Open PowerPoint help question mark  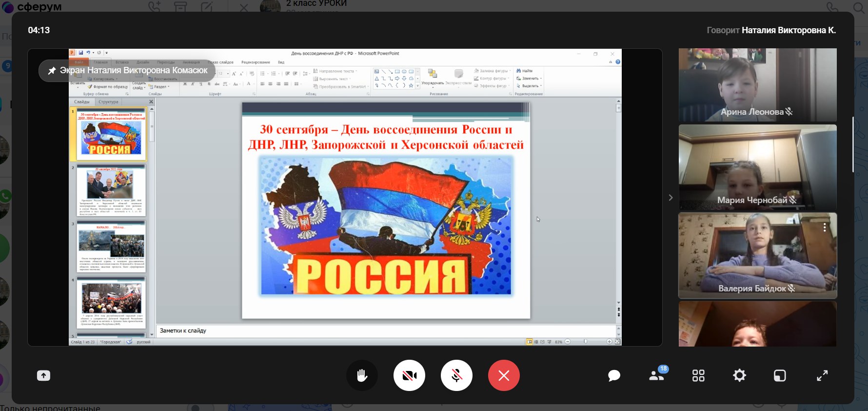[x=618, y=62]
